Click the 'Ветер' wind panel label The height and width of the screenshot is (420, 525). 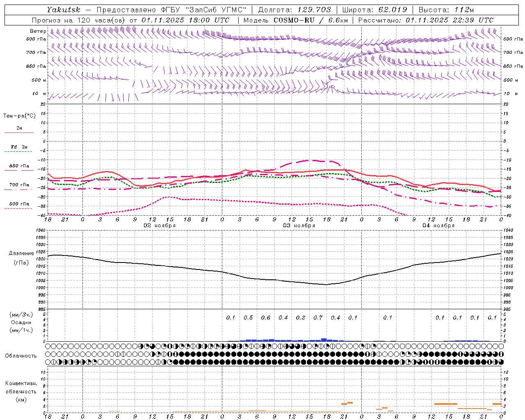point(38,31)
